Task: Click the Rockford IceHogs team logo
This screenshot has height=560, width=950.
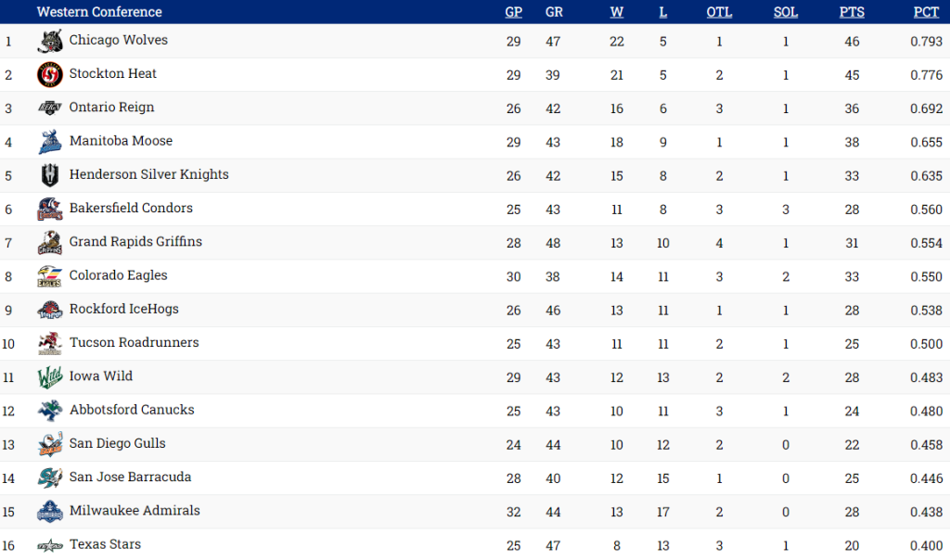Action: [x=50, y=310]
